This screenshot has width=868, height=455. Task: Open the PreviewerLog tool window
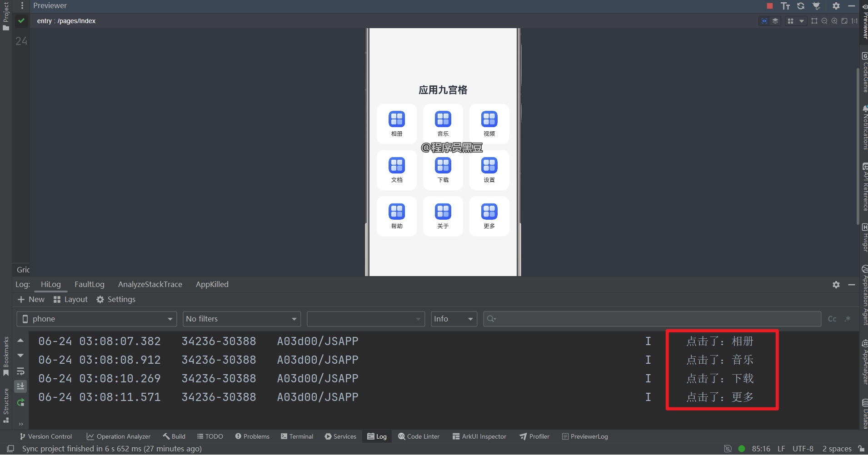tap(585, 436)
